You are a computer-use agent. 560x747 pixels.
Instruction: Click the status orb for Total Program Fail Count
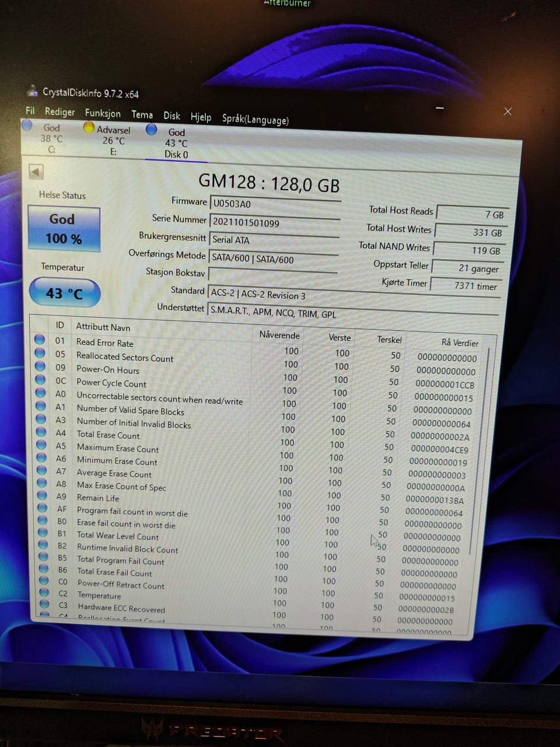[43, 556]
